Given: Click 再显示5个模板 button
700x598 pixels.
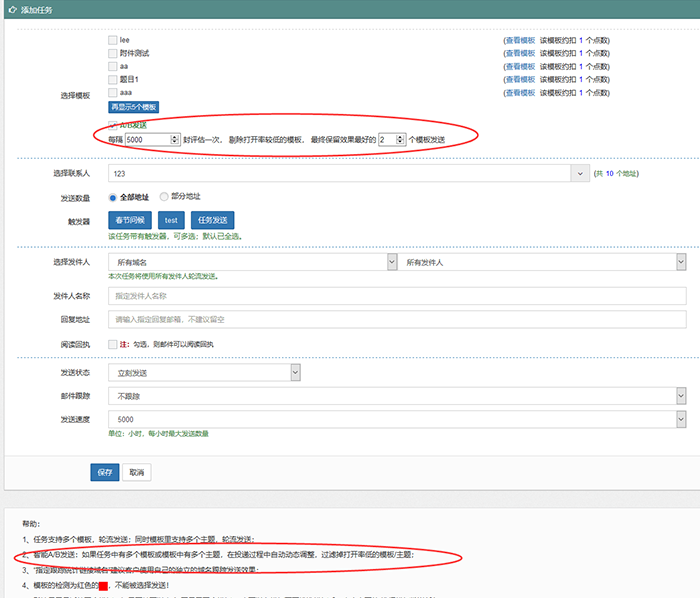Looking at the screenshot, I should click(x=133, y=107).
